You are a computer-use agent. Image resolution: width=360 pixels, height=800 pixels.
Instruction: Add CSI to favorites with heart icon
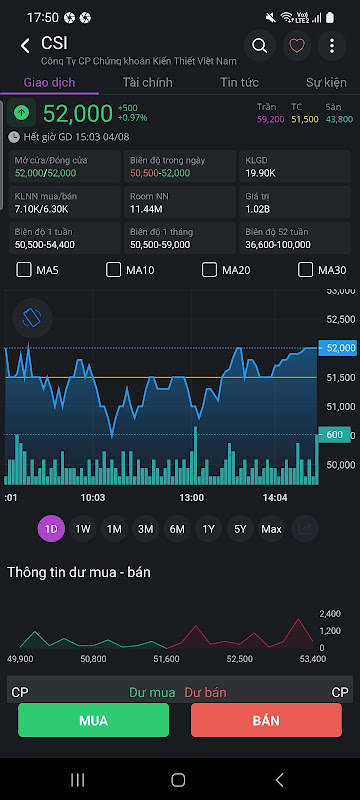(x=296, y=46)
